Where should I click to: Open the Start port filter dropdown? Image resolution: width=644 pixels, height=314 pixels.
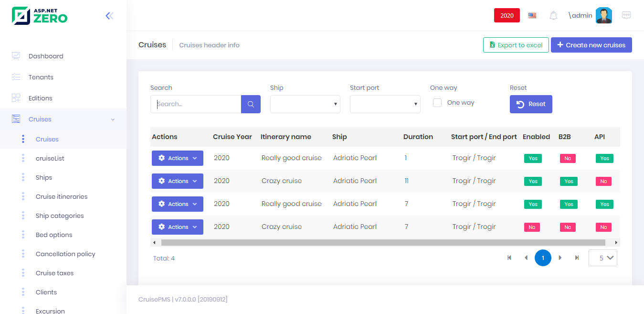385,104
